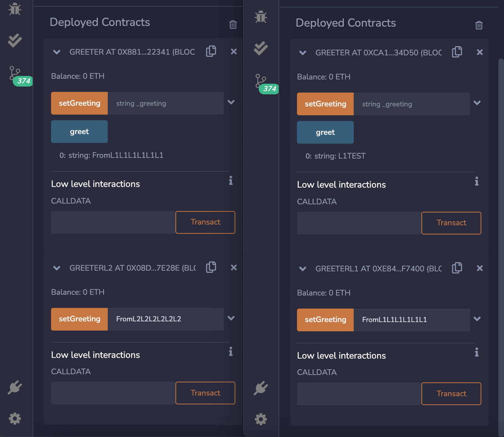This screenshot has height=437, width=504.
Task: Run setGreeting on GREETER 0XCA1
Action: (325, 104)
